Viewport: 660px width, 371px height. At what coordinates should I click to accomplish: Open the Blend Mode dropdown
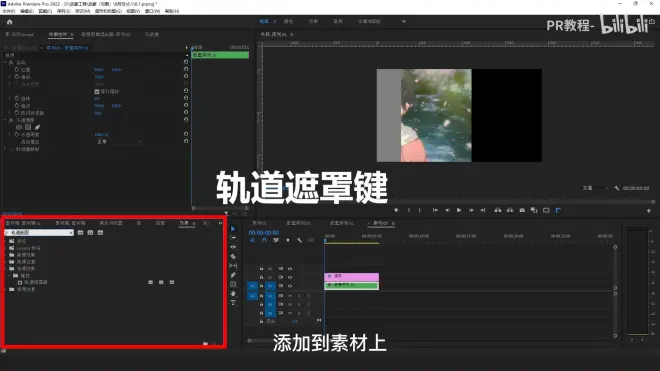[x=119, y=142]
